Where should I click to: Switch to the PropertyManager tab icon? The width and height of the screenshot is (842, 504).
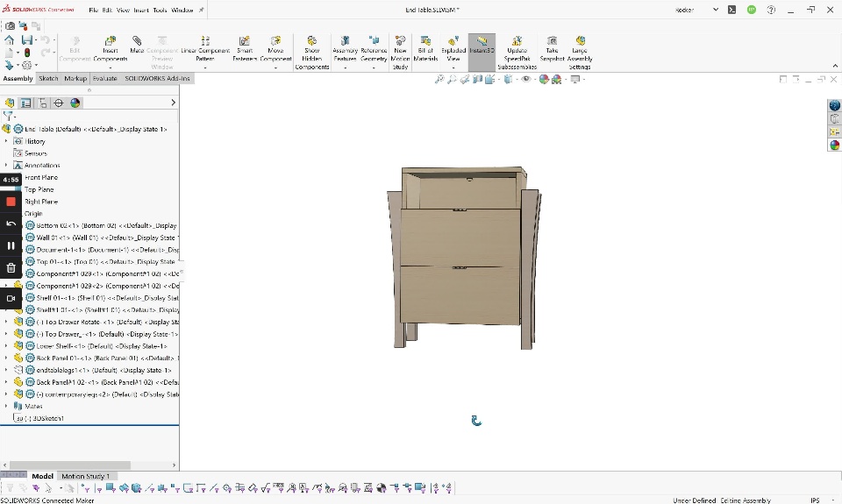[x=25, y=103]
